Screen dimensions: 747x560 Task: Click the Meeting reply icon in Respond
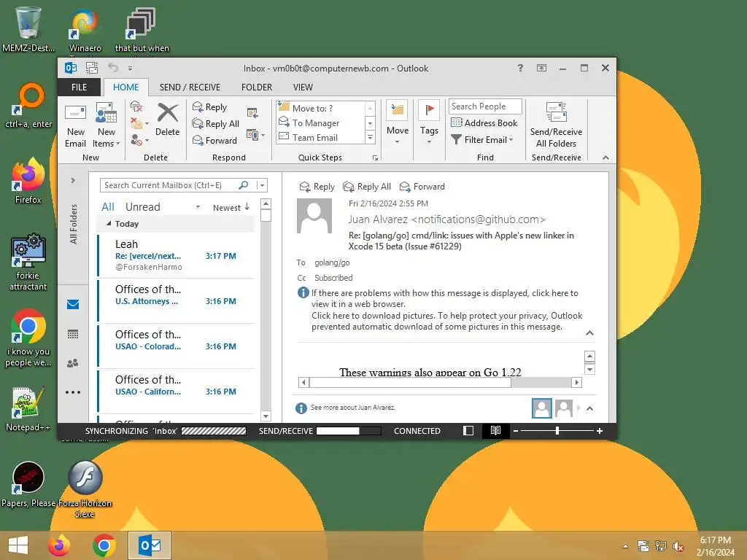[x=252, y=113]
